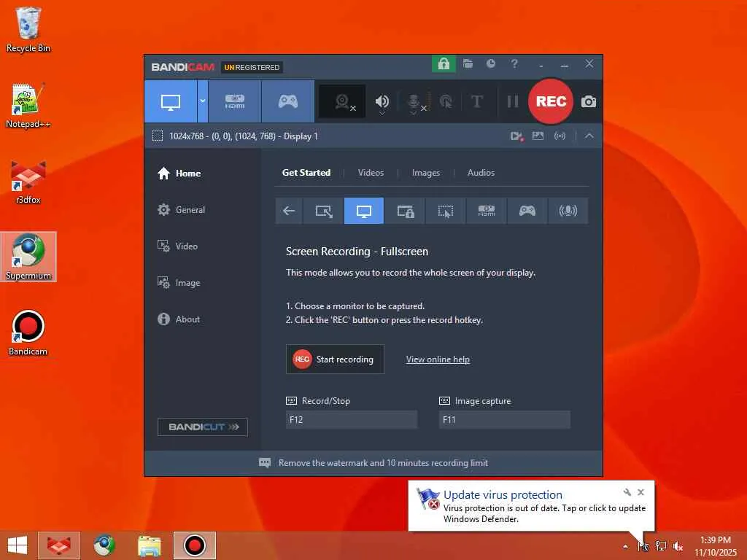Open notification settings wrench icon
The height and width of the screenshot is (560, 747).
click(627, 492)
